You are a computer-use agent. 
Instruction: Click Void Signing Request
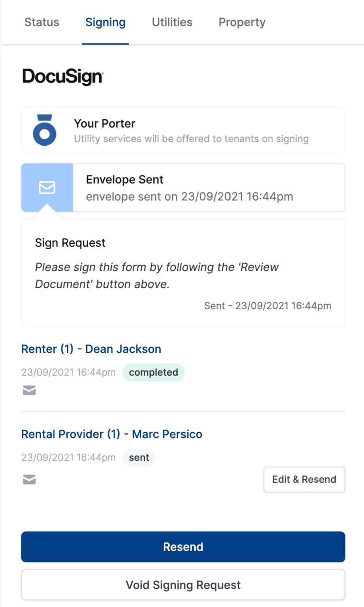[x=183, y=585]
